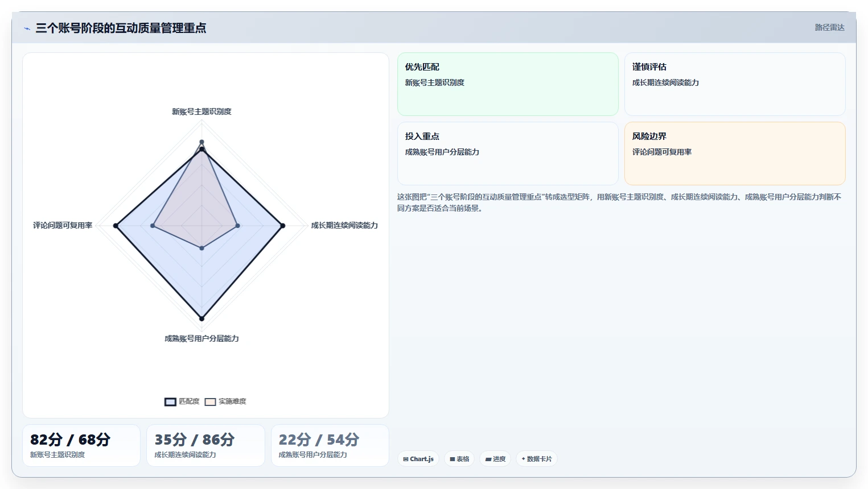
Task: Click 成熟账号用户分层能力 caption under 22分 / 54分
Action: click(312, 455)
